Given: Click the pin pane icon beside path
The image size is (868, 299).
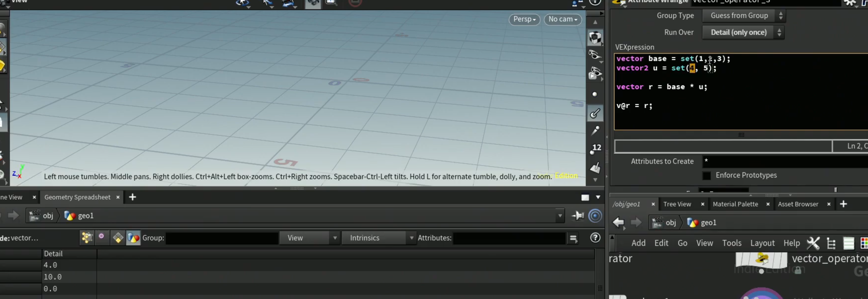Looking at the screenshot, I should tap(578, 215).
